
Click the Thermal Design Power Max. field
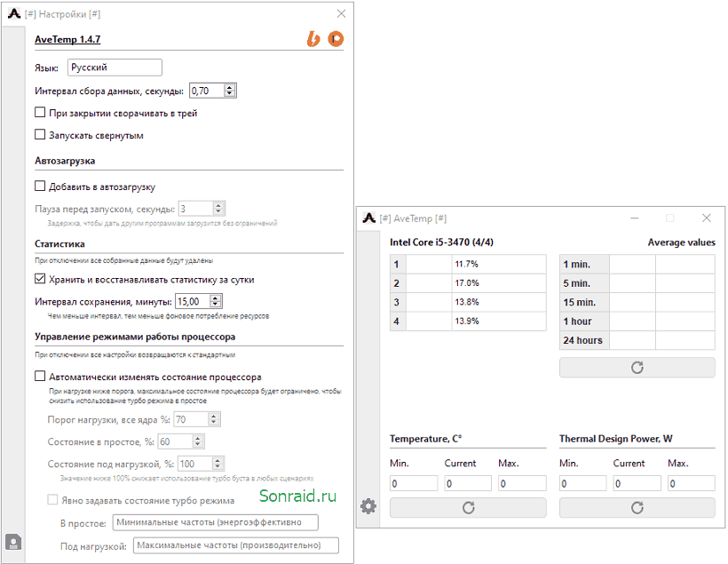[x=692, y=483]
